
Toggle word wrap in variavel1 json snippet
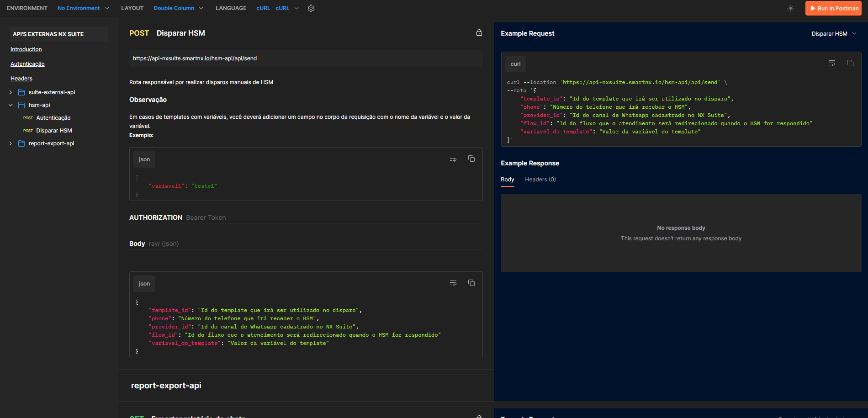click(453, 159)
